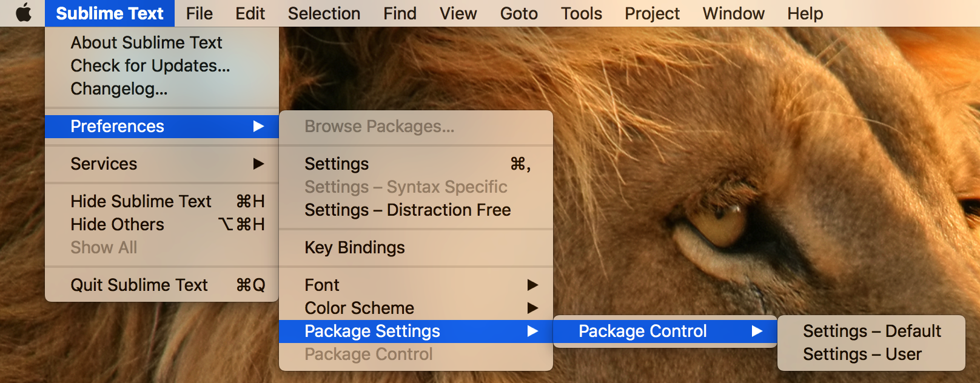Open the File menu
The height and width of the screenshot is (383, 980).
click(x=200, y=13)
